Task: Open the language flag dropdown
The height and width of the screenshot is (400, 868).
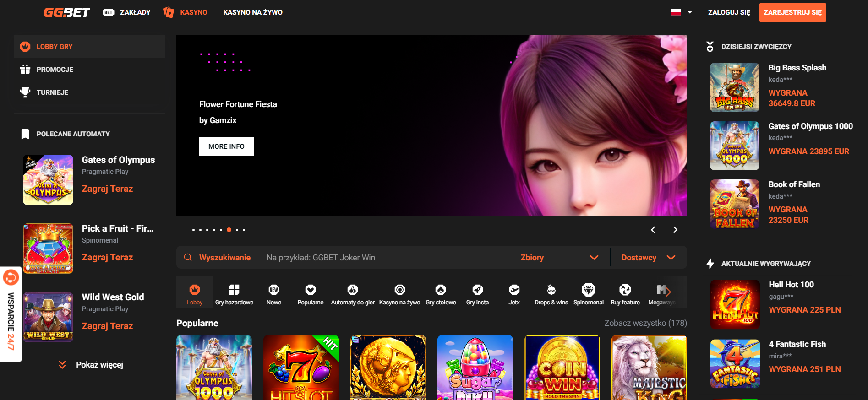Action: (682, 12)
